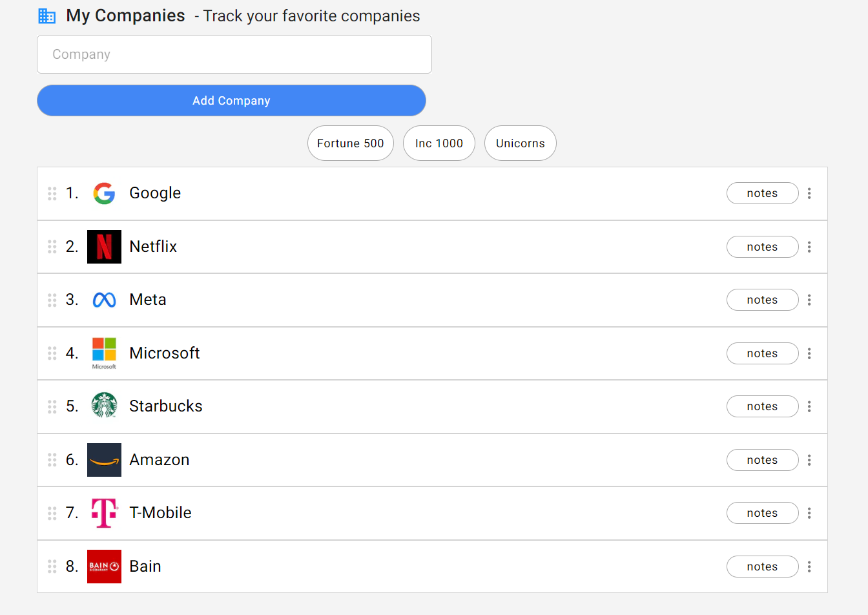
Task: Select the Inc 1000 filter
Action: point(439,143)
